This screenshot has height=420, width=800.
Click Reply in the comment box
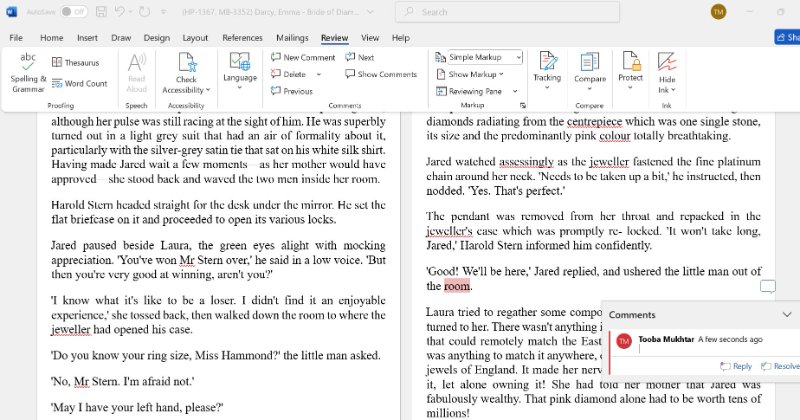coord(736,367)
